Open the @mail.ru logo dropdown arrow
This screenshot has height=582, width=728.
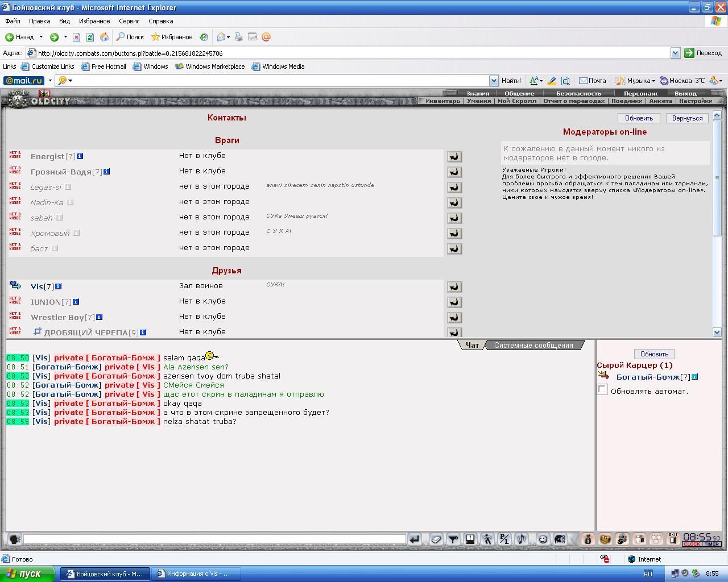[50, 81]
